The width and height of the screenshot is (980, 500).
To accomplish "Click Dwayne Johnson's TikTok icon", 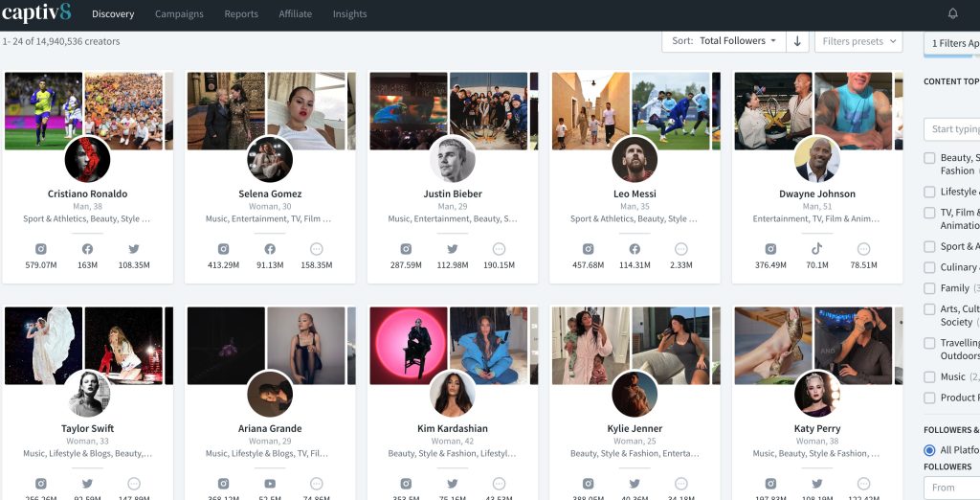I will pyautogui.click(x=817, y=249).
